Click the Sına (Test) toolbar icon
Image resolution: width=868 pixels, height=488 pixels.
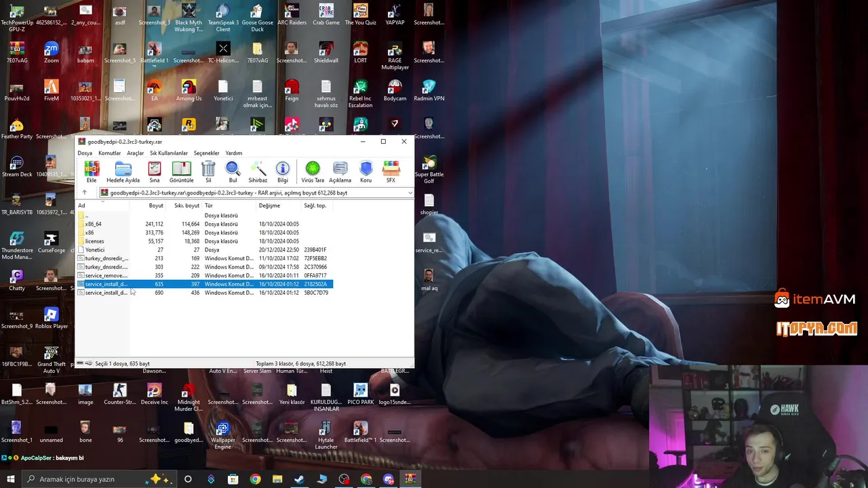[155, 172]
